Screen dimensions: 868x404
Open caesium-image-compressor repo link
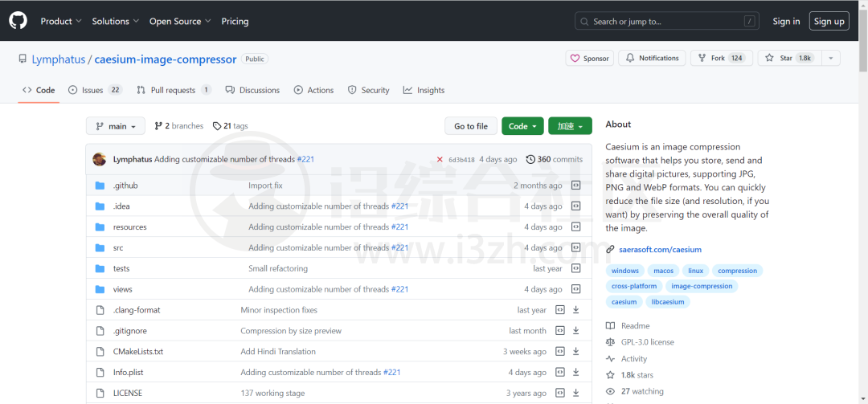(x=166, y=59)
